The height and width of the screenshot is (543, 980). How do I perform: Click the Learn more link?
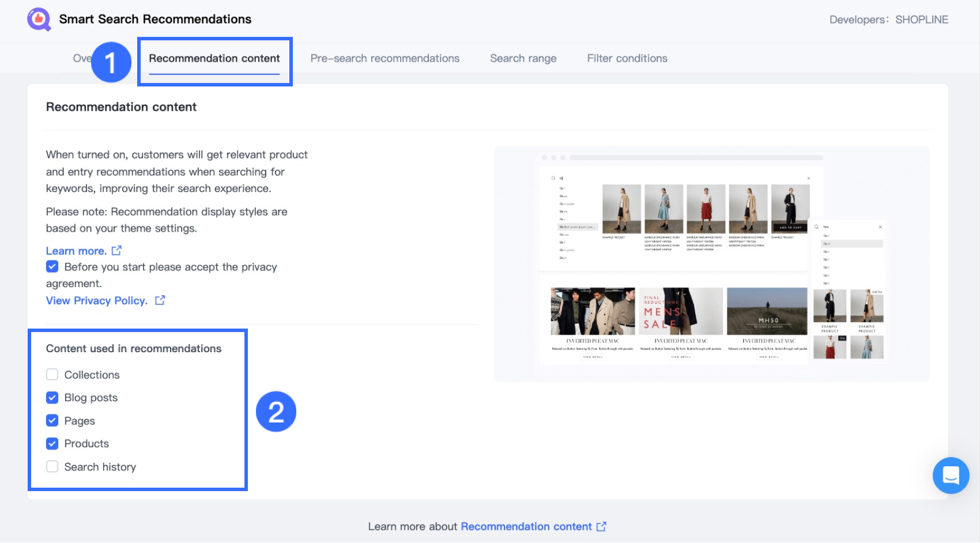pos(77,250)
